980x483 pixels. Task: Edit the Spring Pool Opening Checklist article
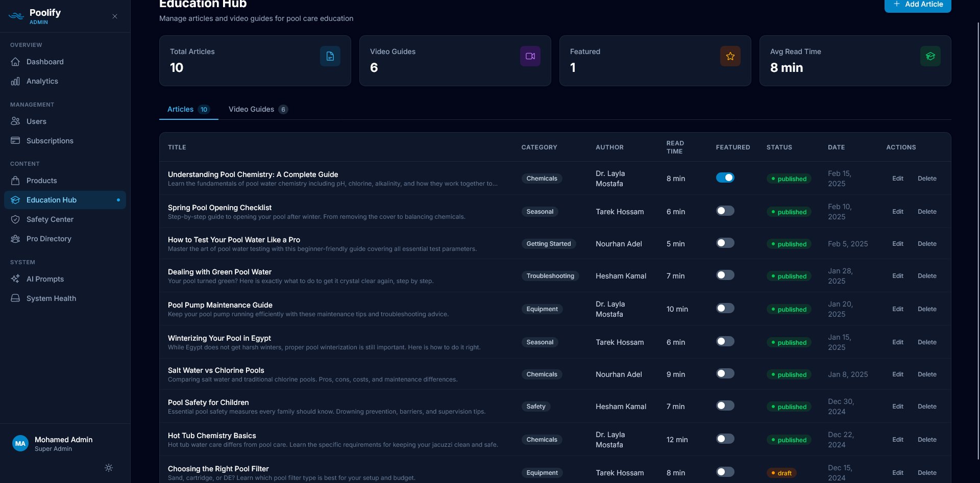point(898,212)
